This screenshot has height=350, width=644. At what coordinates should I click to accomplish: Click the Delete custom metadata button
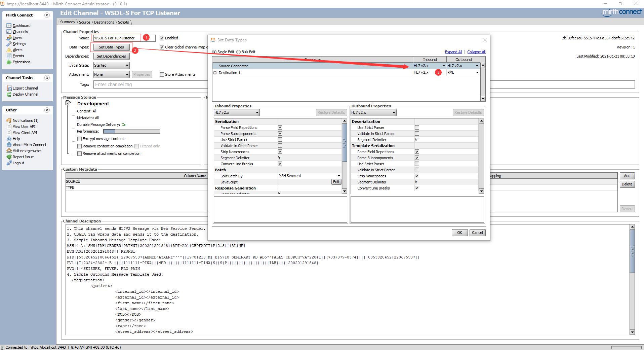tap(627, 184)
